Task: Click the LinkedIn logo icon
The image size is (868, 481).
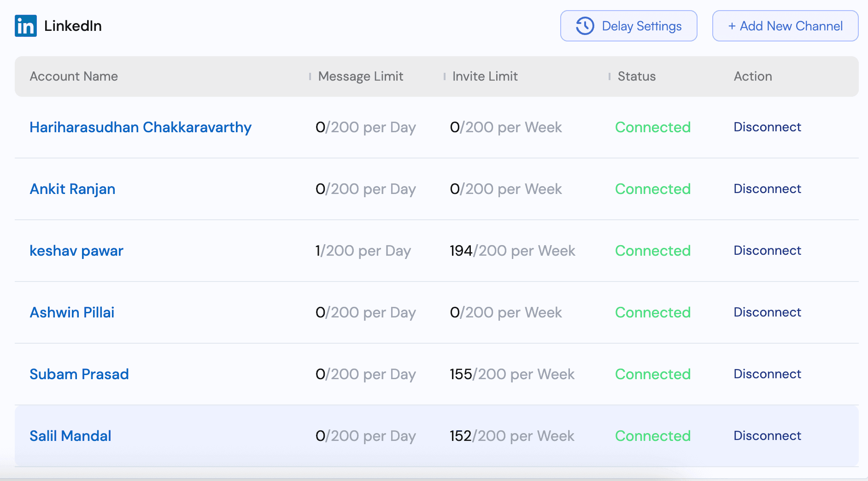Action: [25, 26]
